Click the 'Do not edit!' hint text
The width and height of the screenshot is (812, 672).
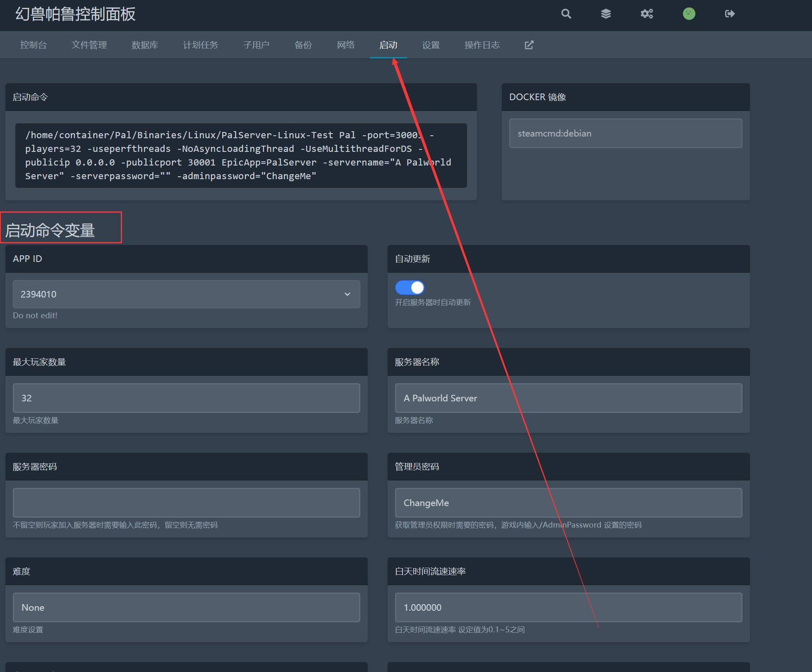click(x=35, y=315)
